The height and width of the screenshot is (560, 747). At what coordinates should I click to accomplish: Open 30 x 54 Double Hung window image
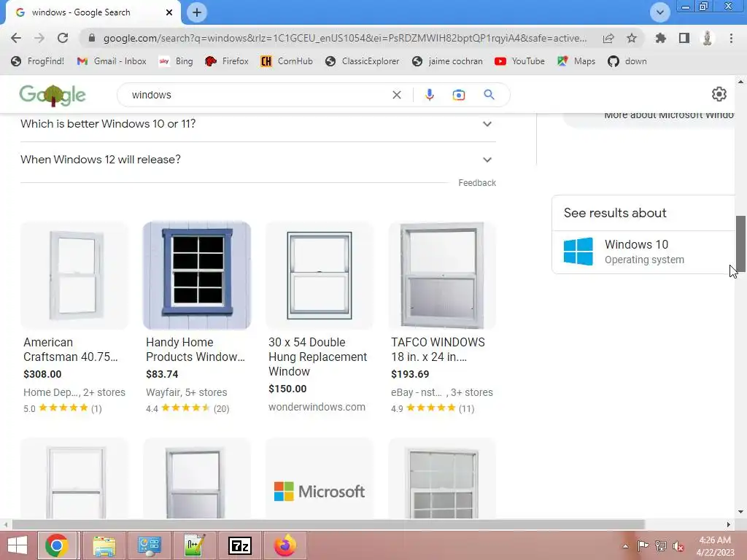click(320, 275)
